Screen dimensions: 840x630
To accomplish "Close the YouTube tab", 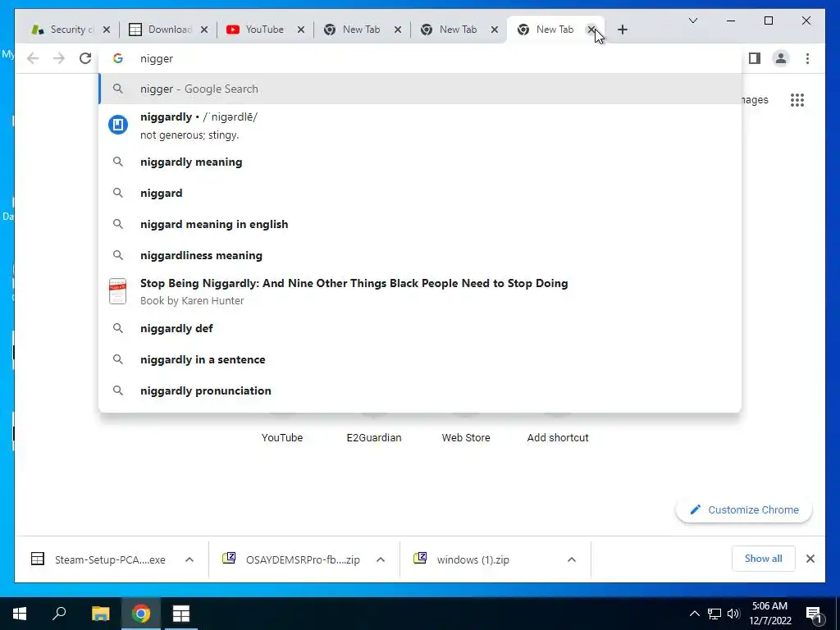I will (300, 30).
